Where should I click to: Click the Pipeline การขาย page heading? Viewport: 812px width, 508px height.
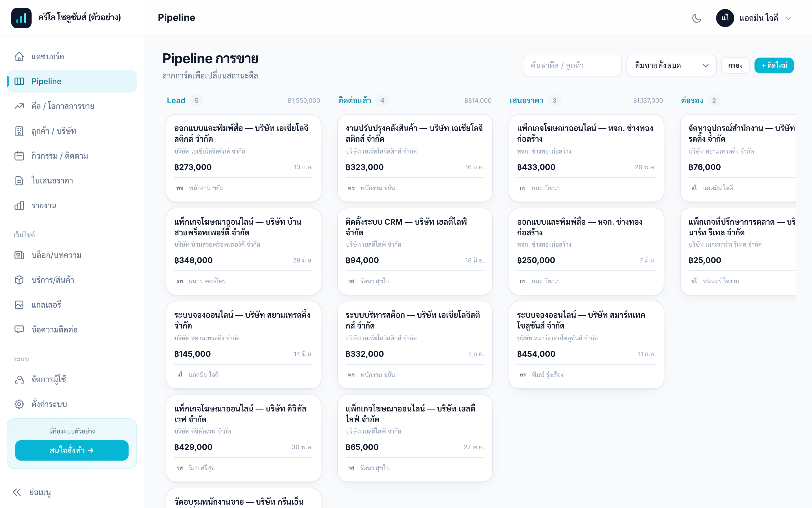210,58
